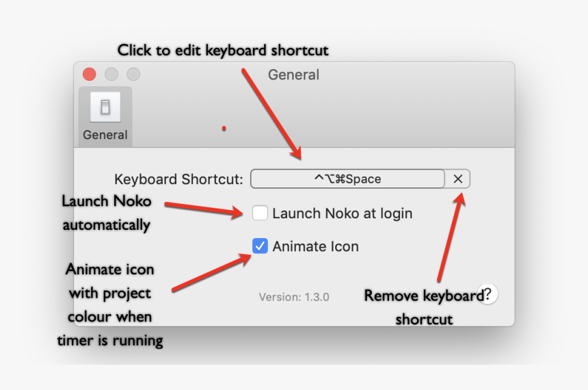Uncheck the Animate Icon checkbox
The width and height of the screenshot is (588, 390).
point(260,246)
